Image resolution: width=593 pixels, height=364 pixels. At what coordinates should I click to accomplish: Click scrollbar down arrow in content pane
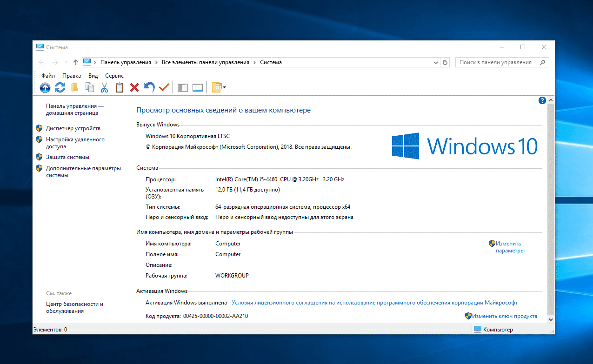pyautogui.click(x=551, y=320)
